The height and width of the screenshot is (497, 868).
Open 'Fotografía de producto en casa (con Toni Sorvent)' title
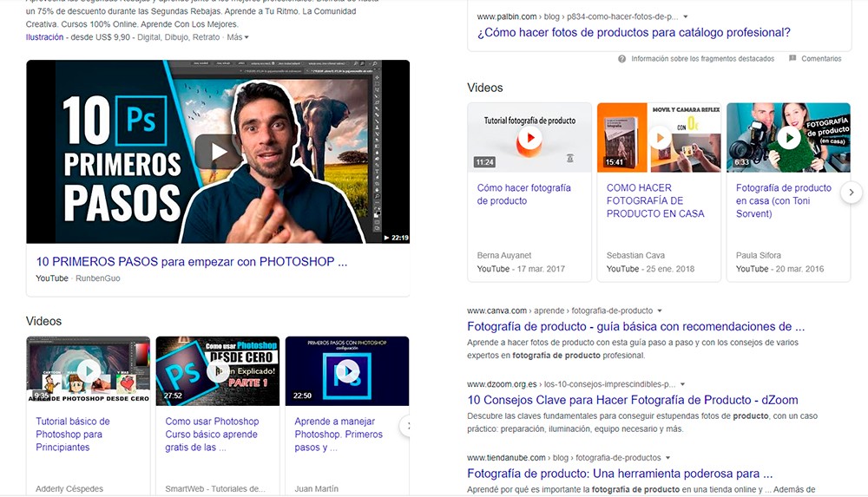[784, 200]
